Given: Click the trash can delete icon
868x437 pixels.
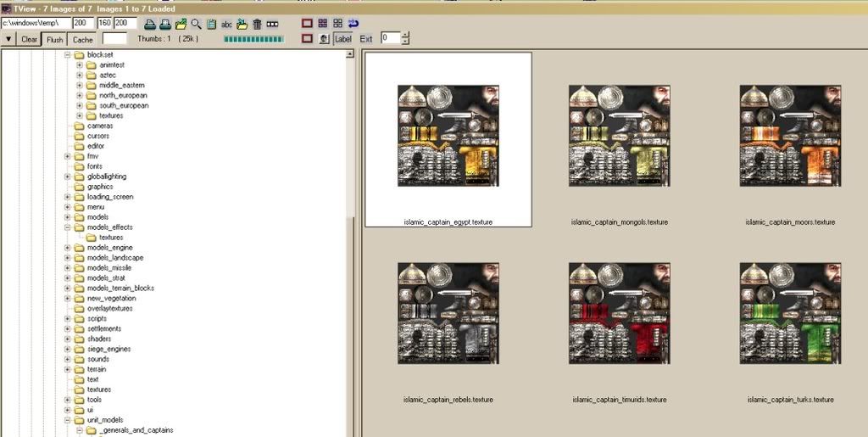Looking at the screenshot, I should pyautogui.click(x=257, y=24).
